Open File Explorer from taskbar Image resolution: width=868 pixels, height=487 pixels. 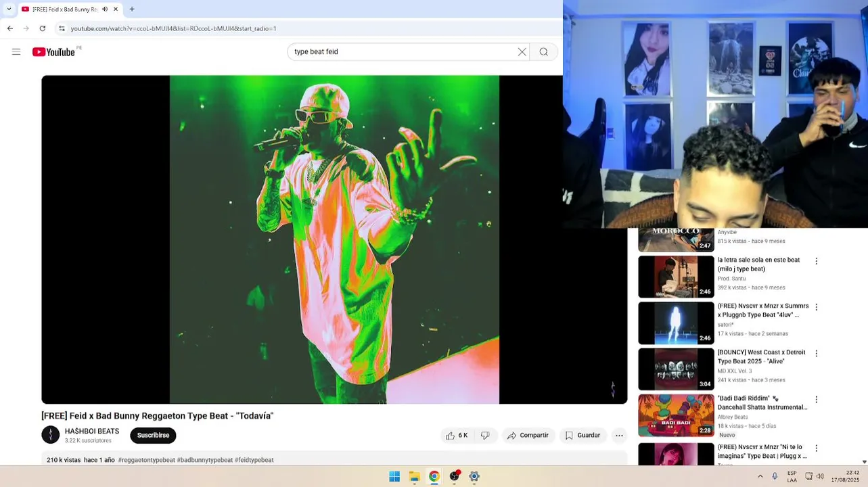click(414, 476)
